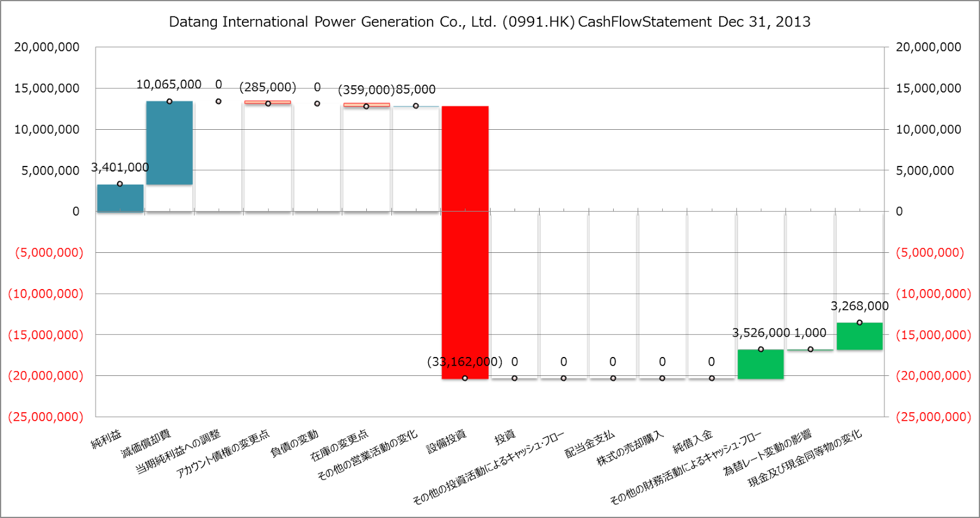Select red (15,000,000) on the left axis
980x518 pixels.
tap(45, 334)
